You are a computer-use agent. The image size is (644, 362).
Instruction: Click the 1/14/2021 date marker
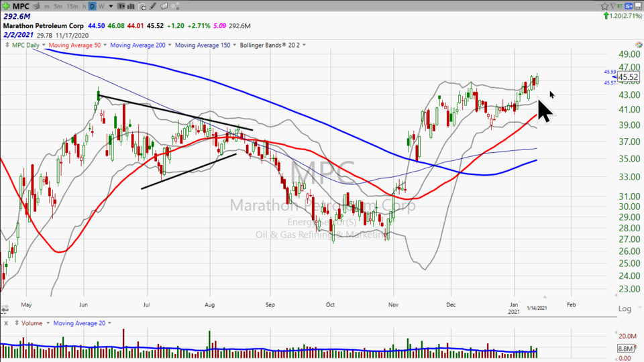tap(537, 308)
